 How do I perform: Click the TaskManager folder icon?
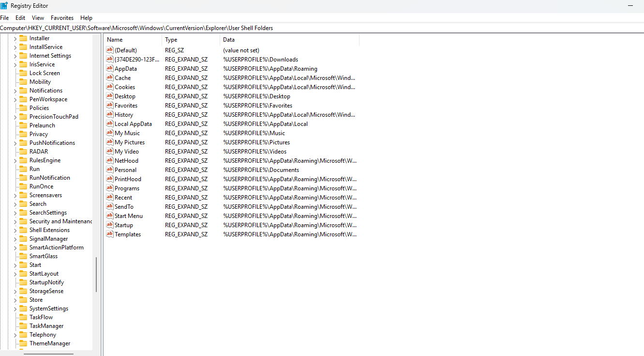pos(23,325)
